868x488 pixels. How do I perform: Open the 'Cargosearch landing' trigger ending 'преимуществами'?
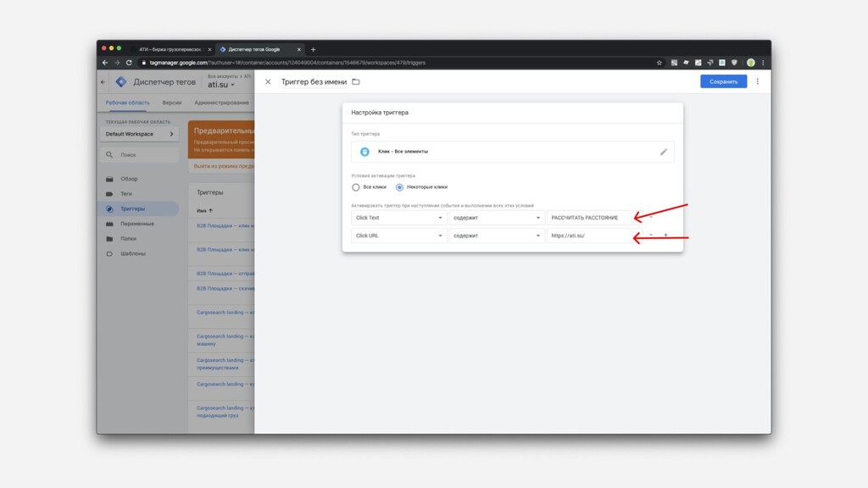point(225,363)
